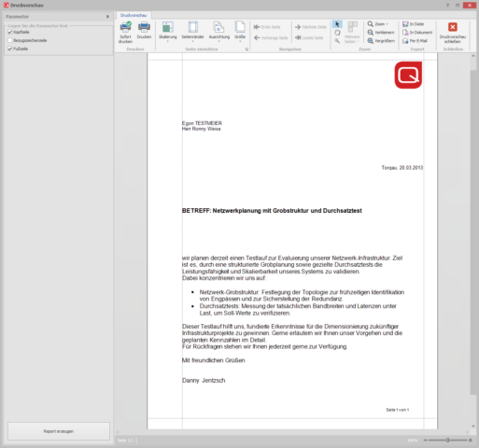This screenshot has width=479, height=448.
Task: Select the hand pan tool
Action: (x=337, y=33)
